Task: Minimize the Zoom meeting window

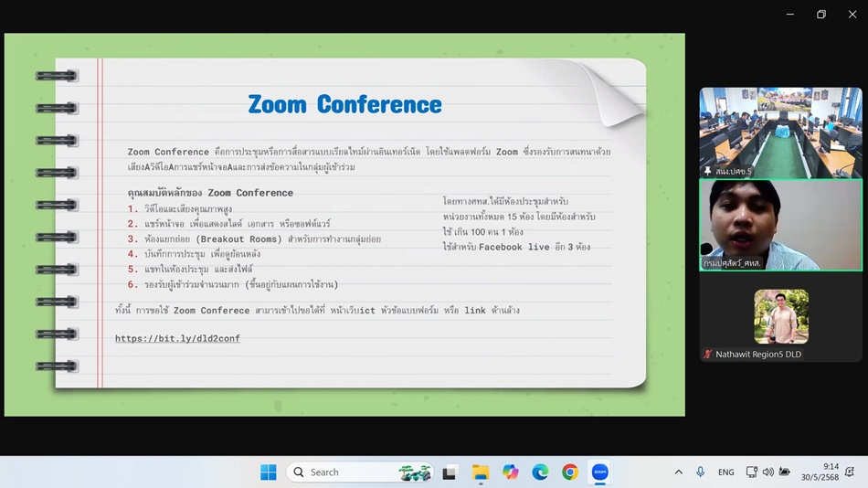Action: (790, 15)
